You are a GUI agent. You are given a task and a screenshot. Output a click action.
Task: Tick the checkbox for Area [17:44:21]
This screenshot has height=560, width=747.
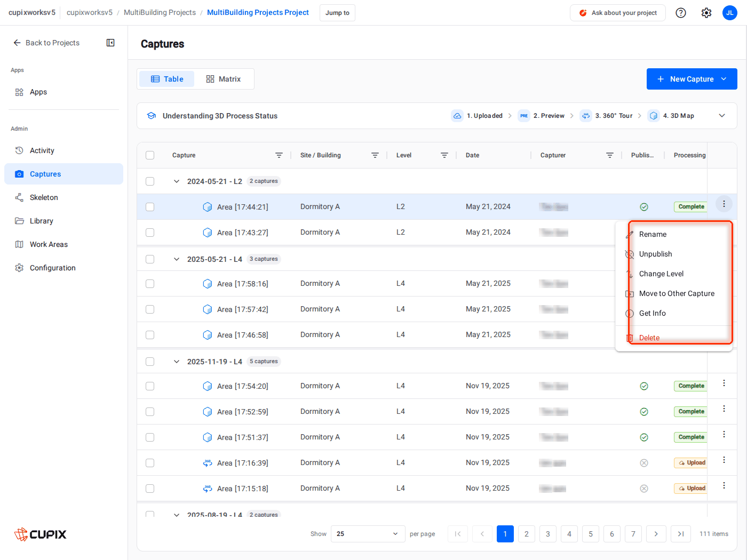(150, 207)
